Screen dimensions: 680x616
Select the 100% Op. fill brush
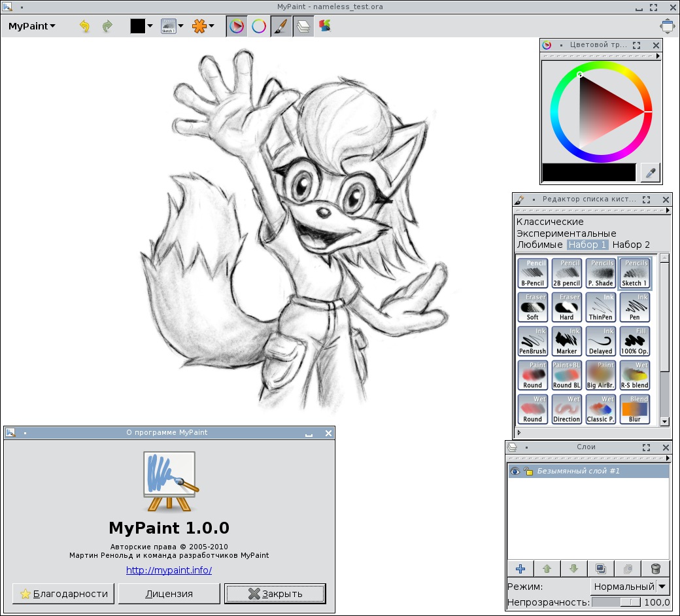click(634, 341)
